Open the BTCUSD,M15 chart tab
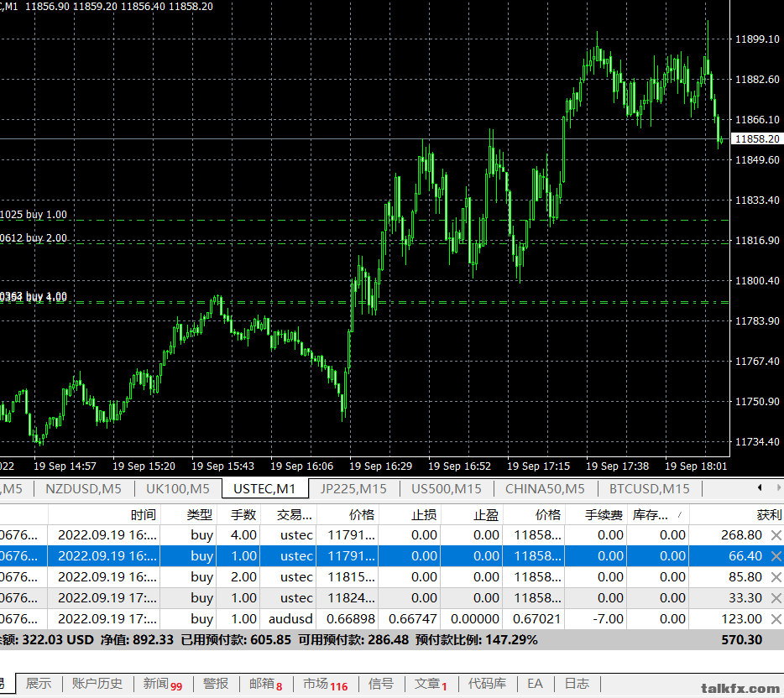This screenshot has height=698, width=784. (650, 488)
